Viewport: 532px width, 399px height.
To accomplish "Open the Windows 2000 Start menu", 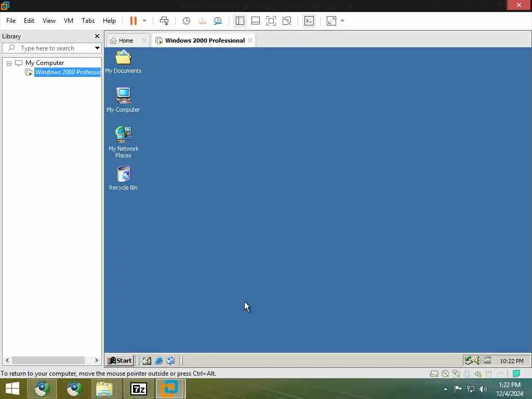I will [120, 361].
